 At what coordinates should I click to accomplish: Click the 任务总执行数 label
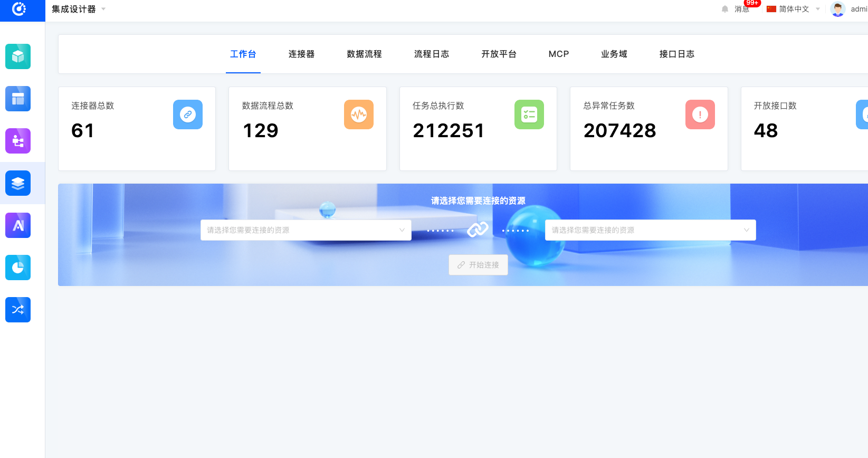[x=438, y=106]
